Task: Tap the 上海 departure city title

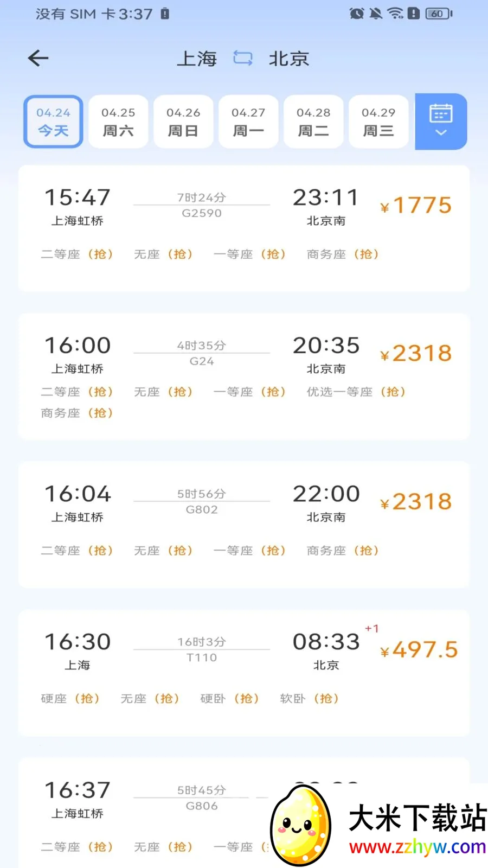Action: [197, 58]
